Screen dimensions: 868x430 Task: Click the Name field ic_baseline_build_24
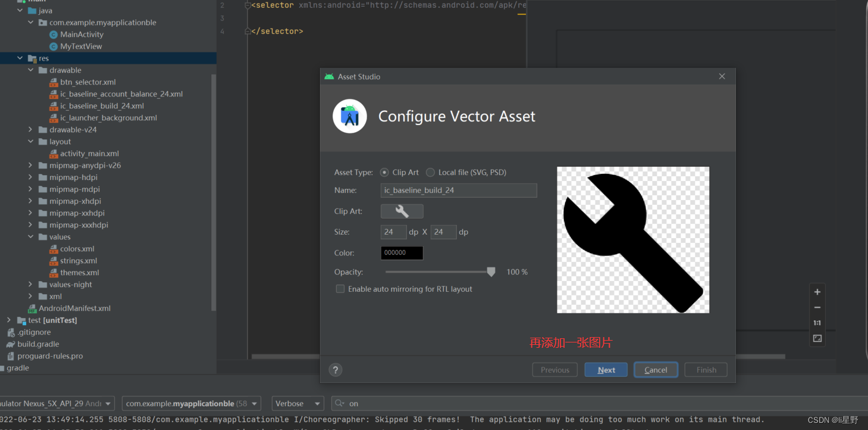point(459,191)
